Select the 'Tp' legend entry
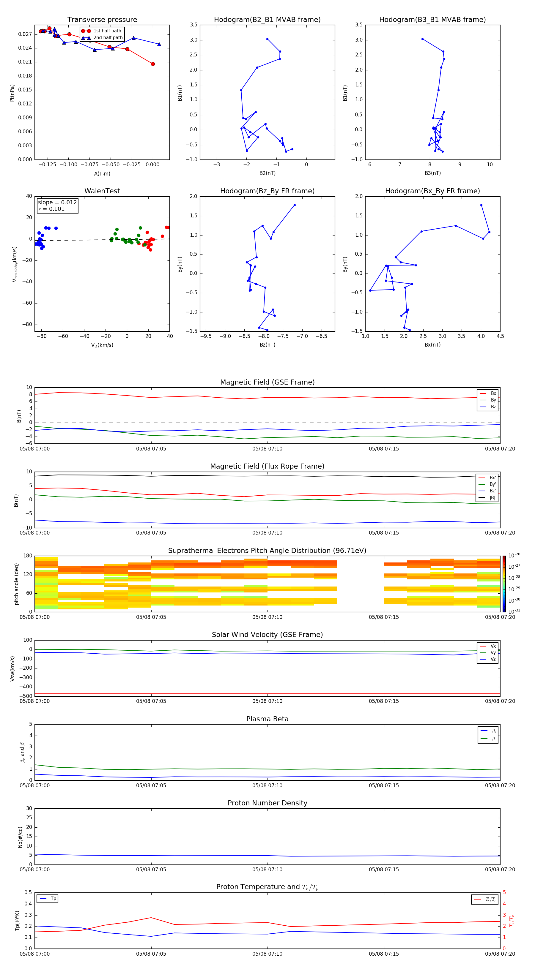This screenshot has width=535, height=980. tap(48, 899)
